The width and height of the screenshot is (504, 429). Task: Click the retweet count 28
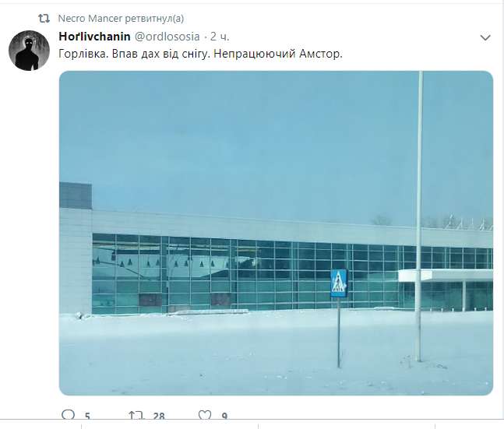point(159,417)
